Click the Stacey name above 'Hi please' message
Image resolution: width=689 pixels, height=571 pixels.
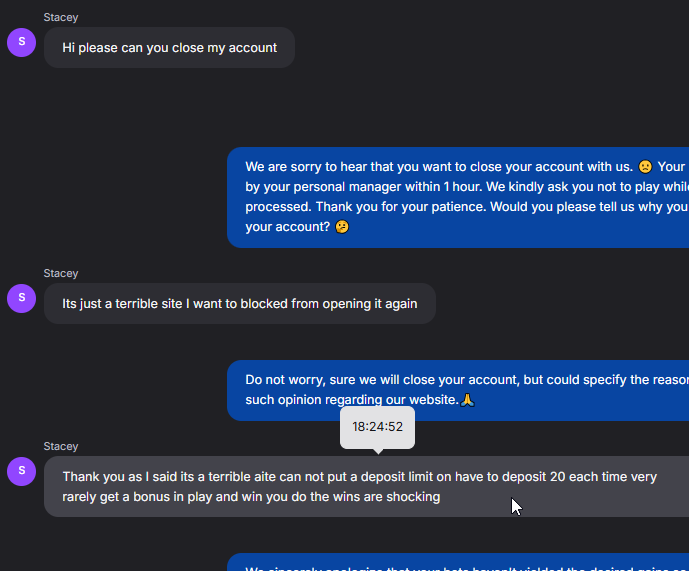pos(61,17)
